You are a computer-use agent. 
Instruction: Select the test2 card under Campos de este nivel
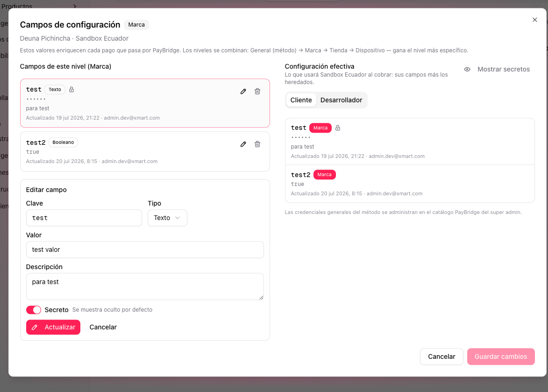click(x=145, y=152)
